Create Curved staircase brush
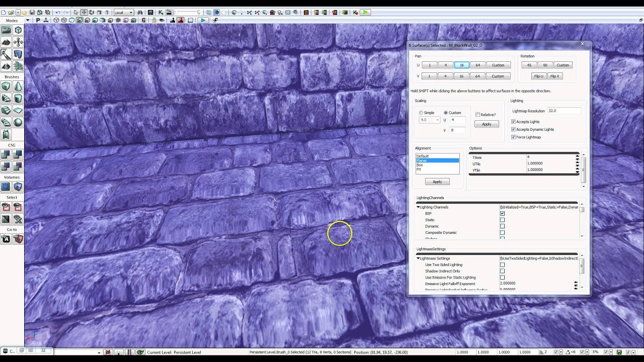This screenshot has width=644, height=362. click(6, 99)
